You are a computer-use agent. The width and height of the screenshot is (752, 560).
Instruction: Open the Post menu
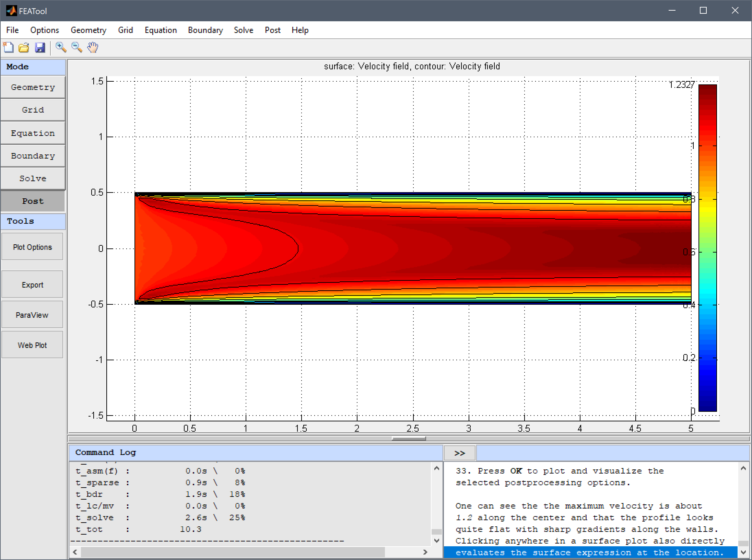[x=273, y=30]
